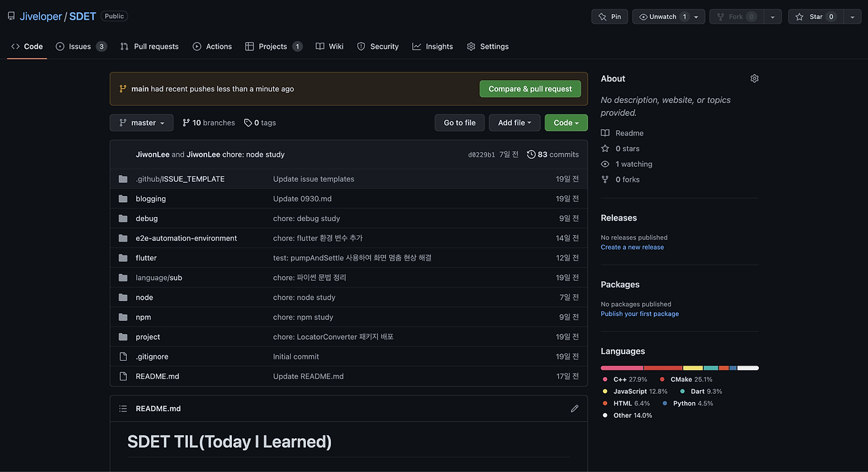Click the C++ segment of languages bar
This screenshot has height=472, width=868.
coord(622,368)
